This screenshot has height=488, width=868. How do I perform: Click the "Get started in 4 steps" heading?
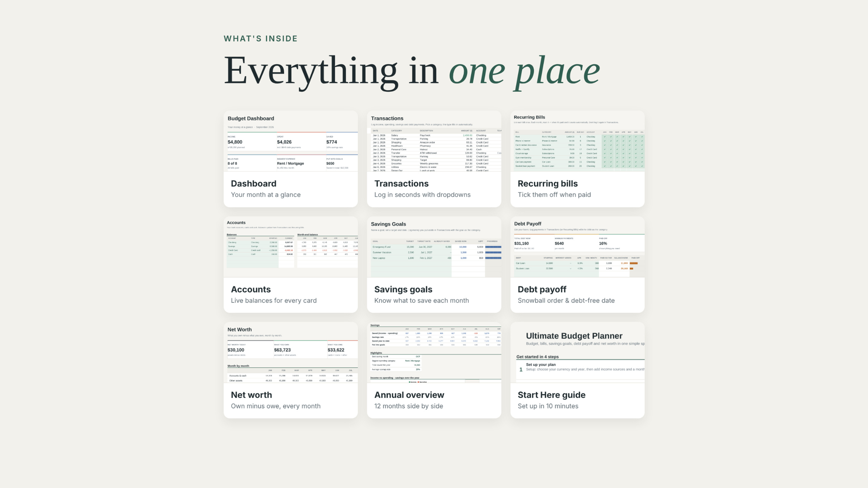[x=537, y=357]
